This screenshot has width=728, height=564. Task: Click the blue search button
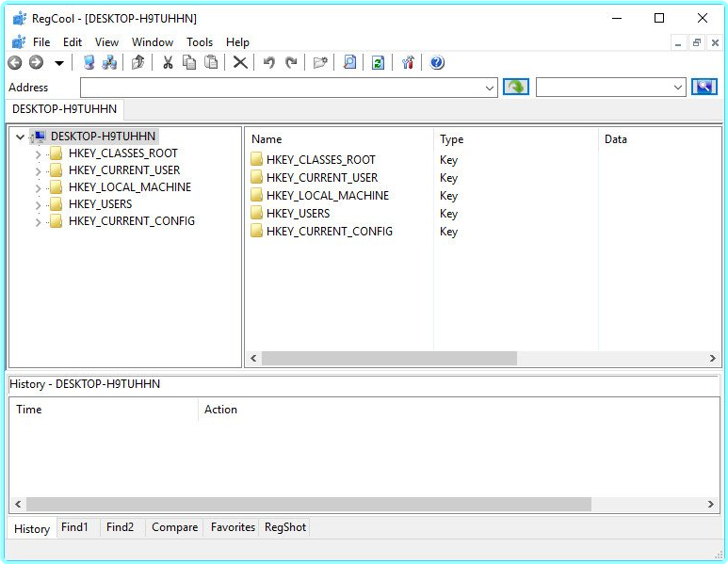pyautogui.click(x=704, y=87)
